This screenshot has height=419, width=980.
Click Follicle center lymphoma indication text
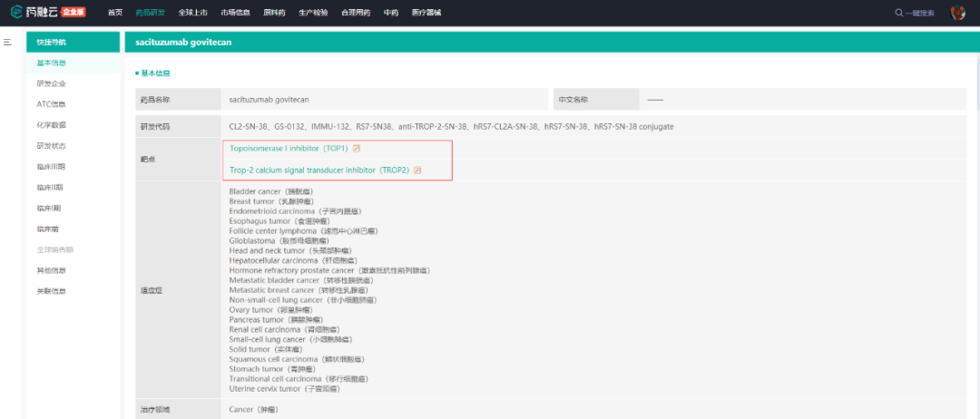click(x=303, y=231)
